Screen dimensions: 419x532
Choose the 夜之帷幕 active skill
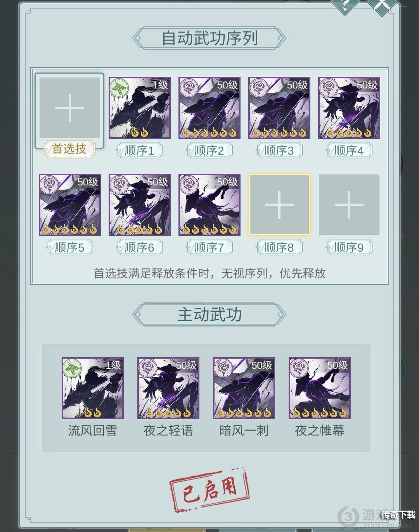[x=320, y=388]
